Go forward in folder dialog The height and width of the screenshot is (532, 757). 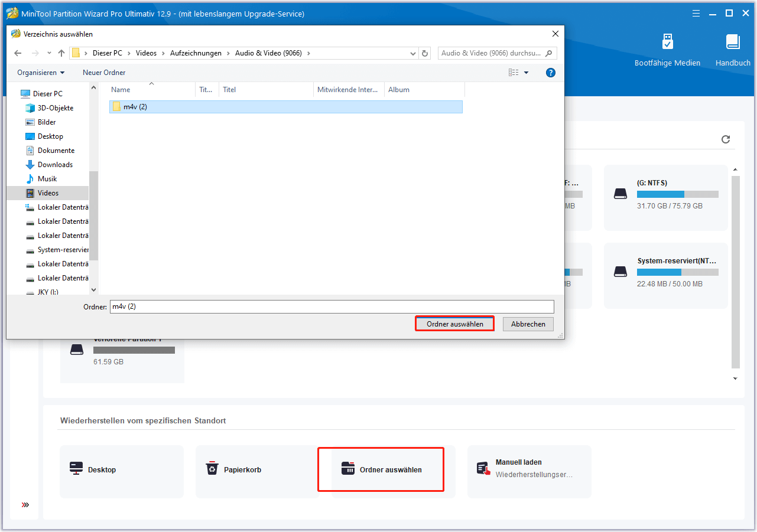pos(35,53)
